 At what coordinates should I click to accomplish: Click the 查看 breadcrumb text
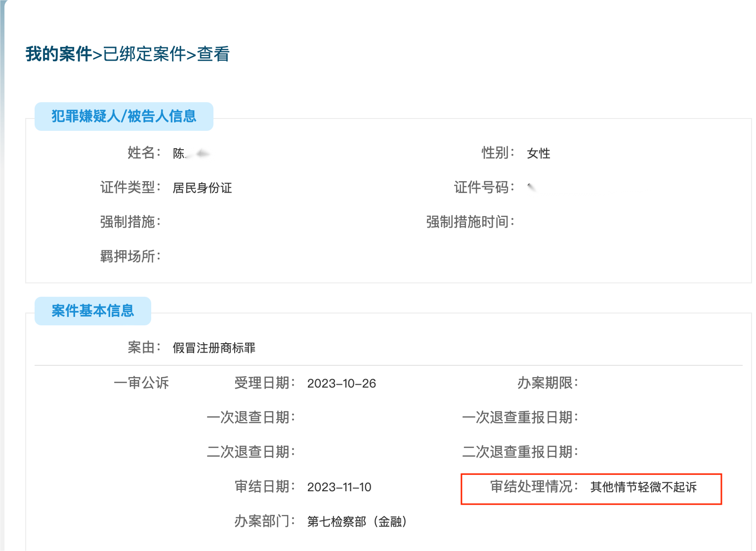click(213, 54)
